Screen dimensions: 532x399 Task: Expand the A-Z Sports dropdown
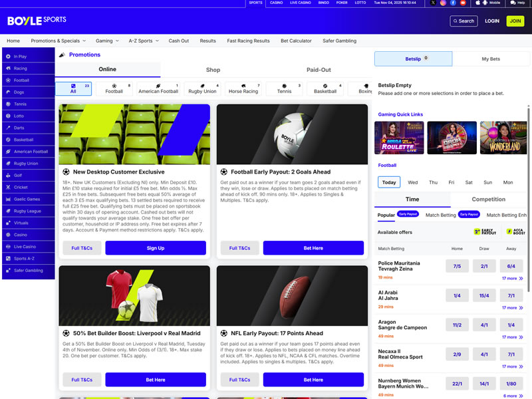(144, 41)
